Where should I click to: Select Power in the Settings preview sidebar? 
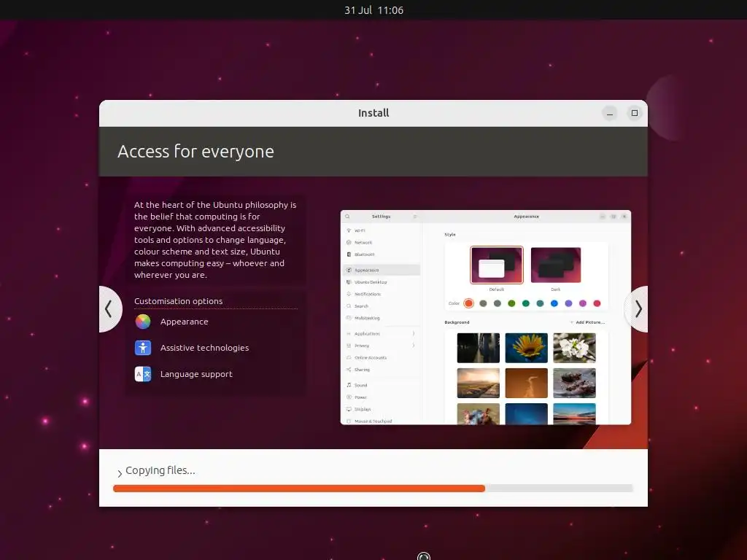[x=381, y=397]
